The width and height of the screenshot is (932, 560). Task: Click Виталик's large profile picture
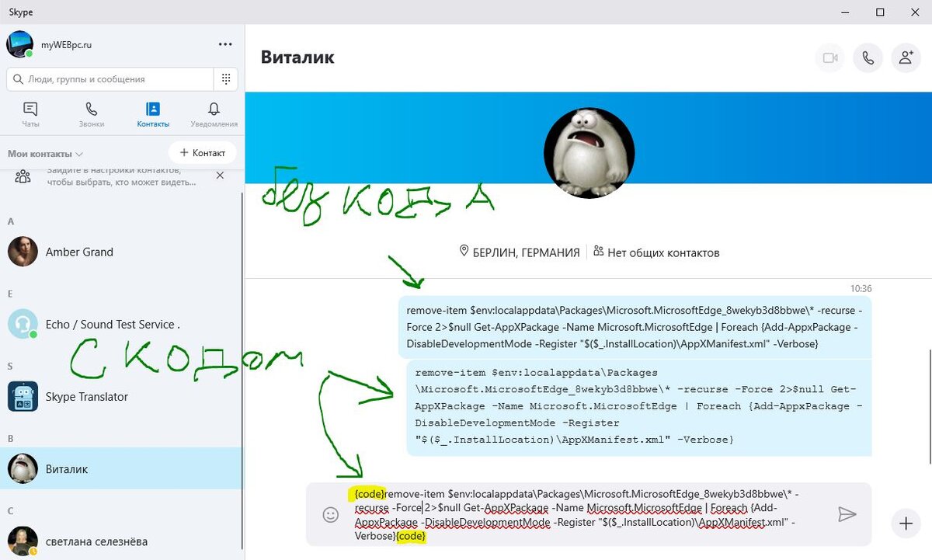pos(589,152)
